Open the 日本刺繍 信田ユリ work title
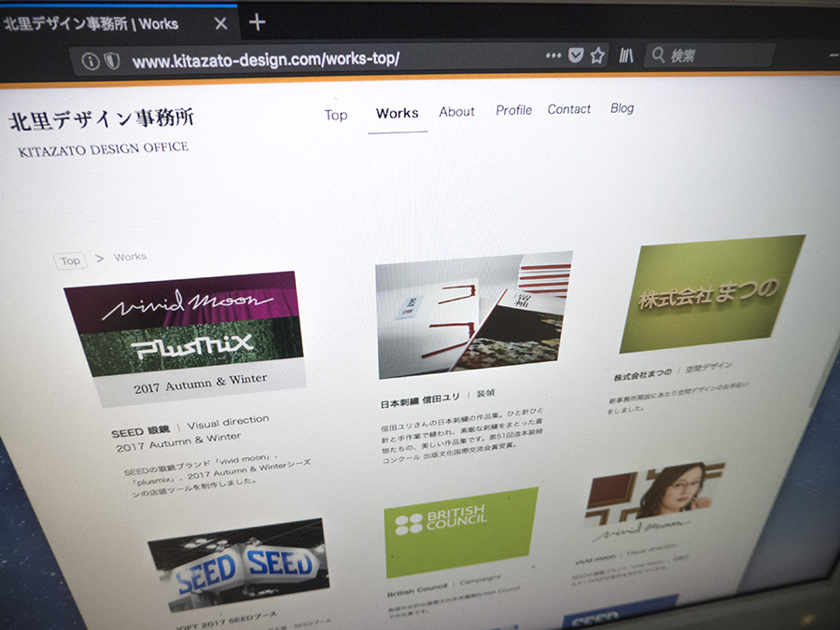840x630 pixels. 420,400
